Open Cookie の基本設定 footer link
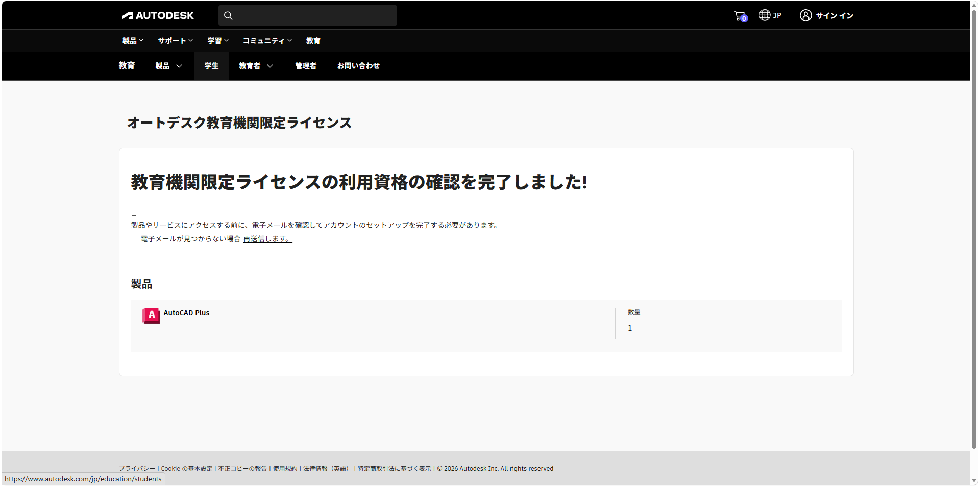The image size is (980, 487). pos(187,469)
